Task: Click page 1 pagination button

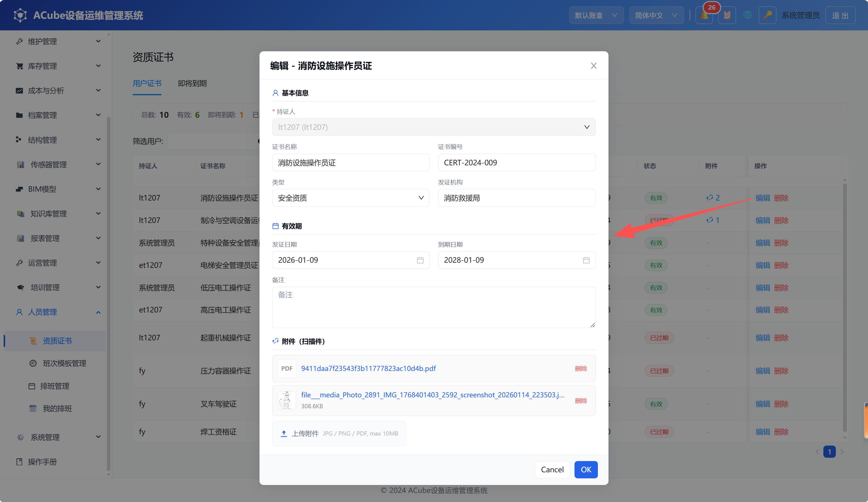Action: 829,451
